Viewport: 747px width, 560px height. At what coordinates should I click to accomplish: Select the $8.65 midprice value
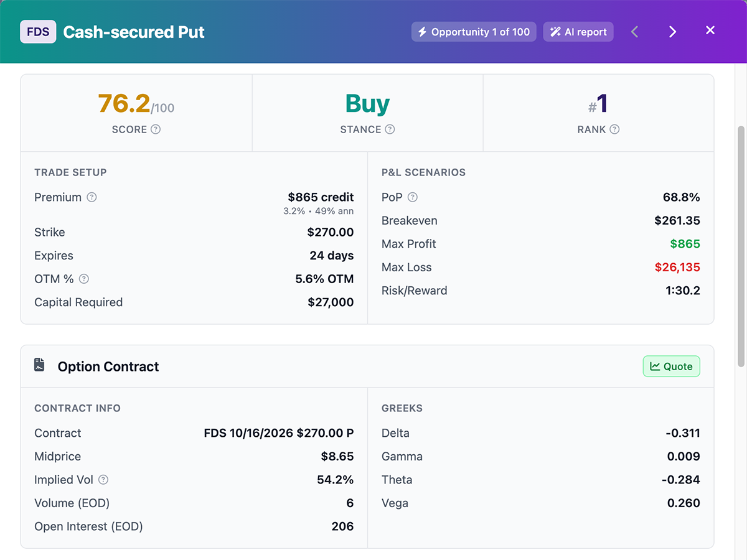coord(337,457)
